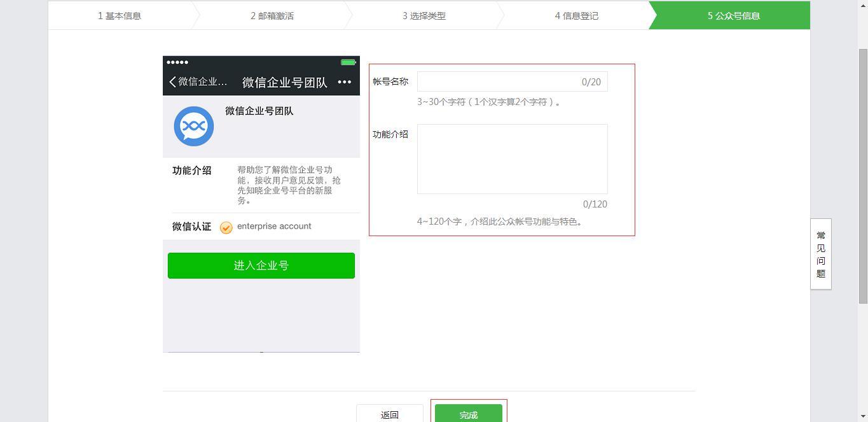
Task: Click the back chevron in phone preview header
Action: pos(172,82)
